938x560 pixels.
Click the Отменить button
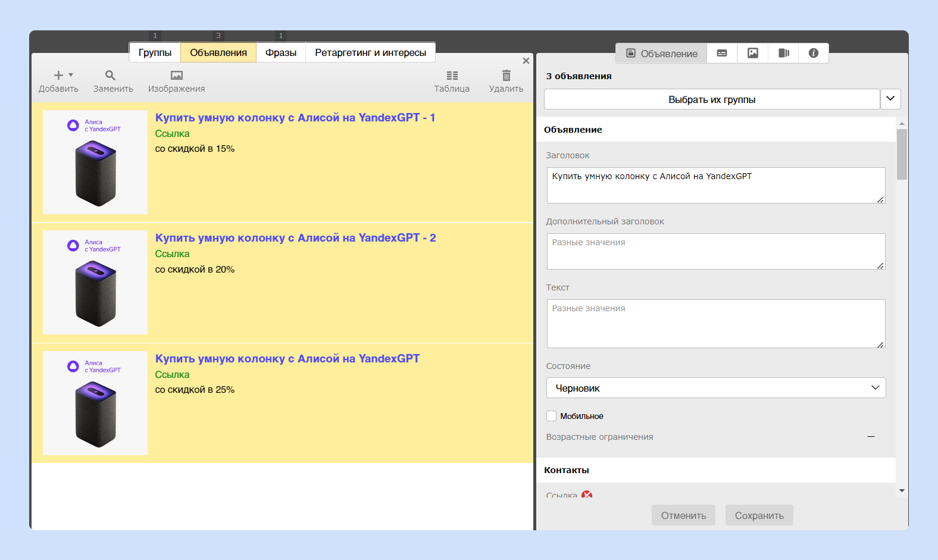[683, 515]
